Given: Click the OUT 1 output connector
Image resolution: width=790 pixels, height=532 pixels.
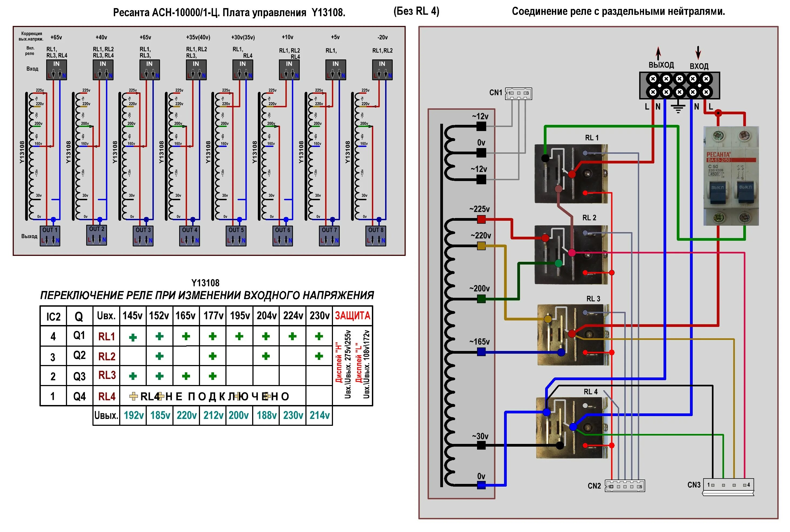Looking at the screenshot, I should (50, 236).
